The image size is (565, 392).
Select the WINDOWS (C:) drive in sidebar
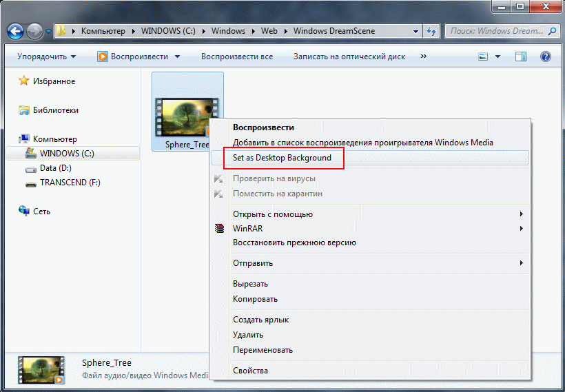73,154
